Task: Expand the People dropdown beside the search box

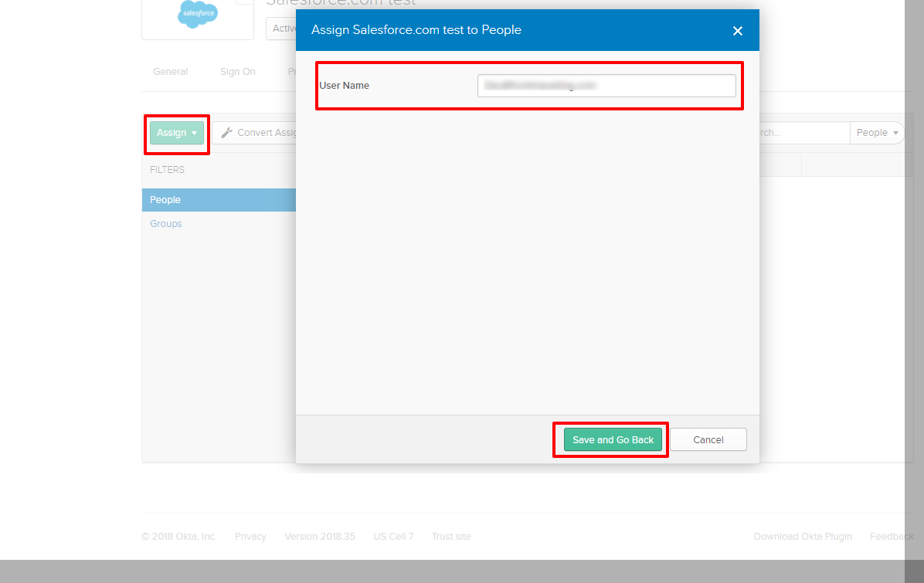Action: point(878,133)
